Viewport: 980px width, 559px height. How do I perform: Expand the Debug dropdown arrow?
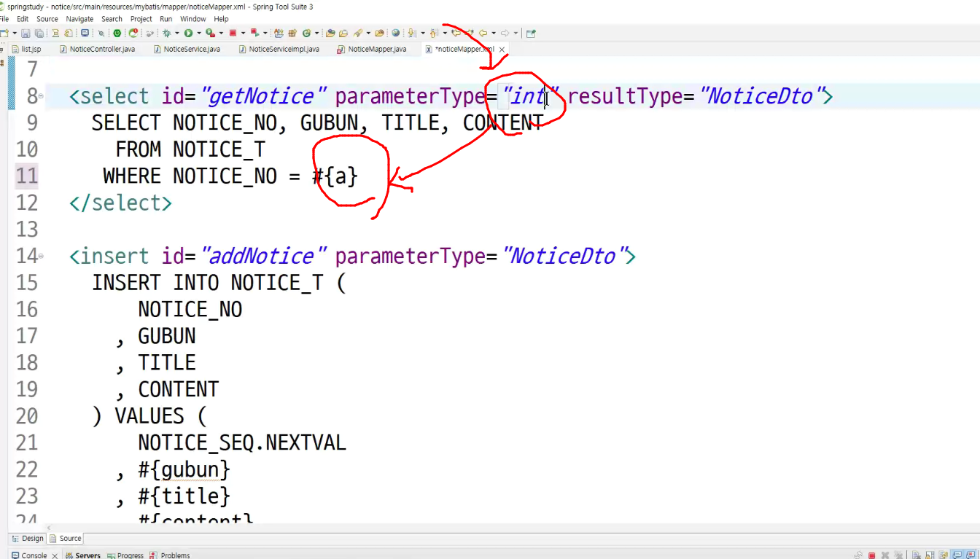click(177, 33)
